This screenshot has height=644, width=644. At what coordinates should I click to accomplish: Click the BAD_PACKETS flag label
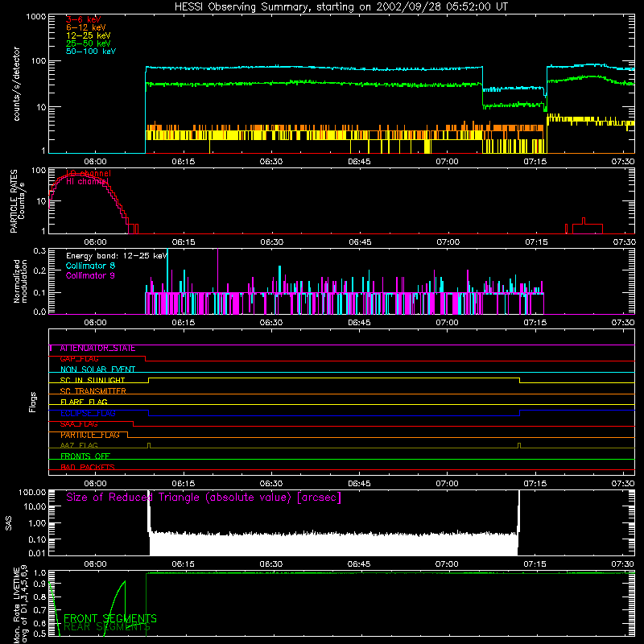[88, 467]
